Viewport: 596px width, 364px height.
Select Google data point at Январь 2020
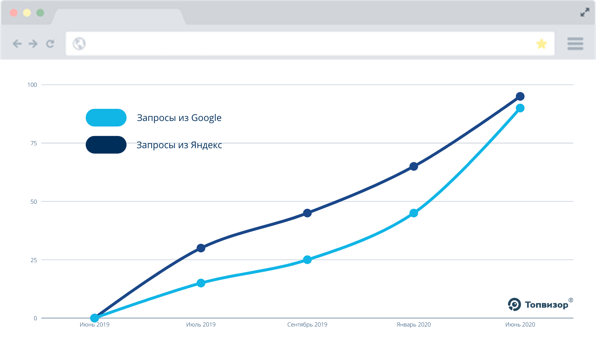[414, 213]
